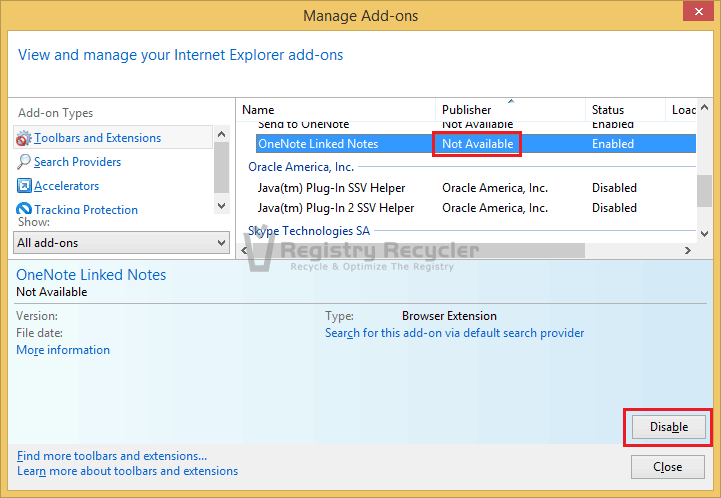Viewport: 721px width, 498px height.
Task: Click Oracle publisher cell of Java Plug-In 2 SSV Helper
Action: [495, 208]
